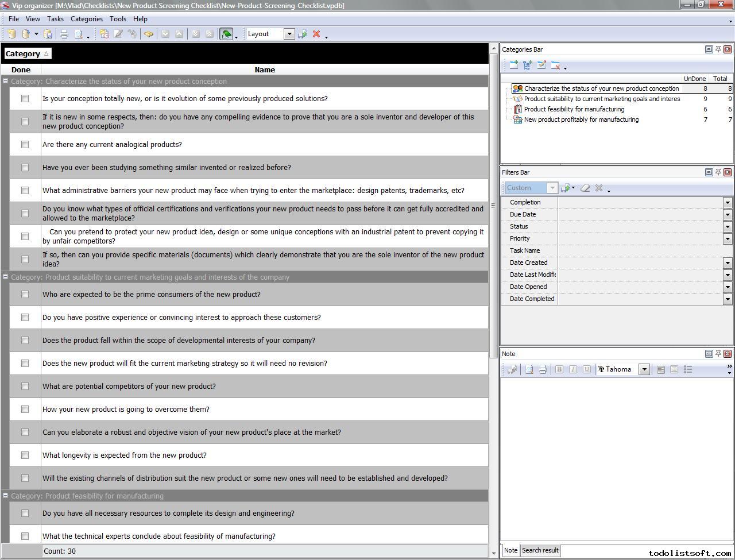Click the red X delete icon beside Layout

coord(316,34)
